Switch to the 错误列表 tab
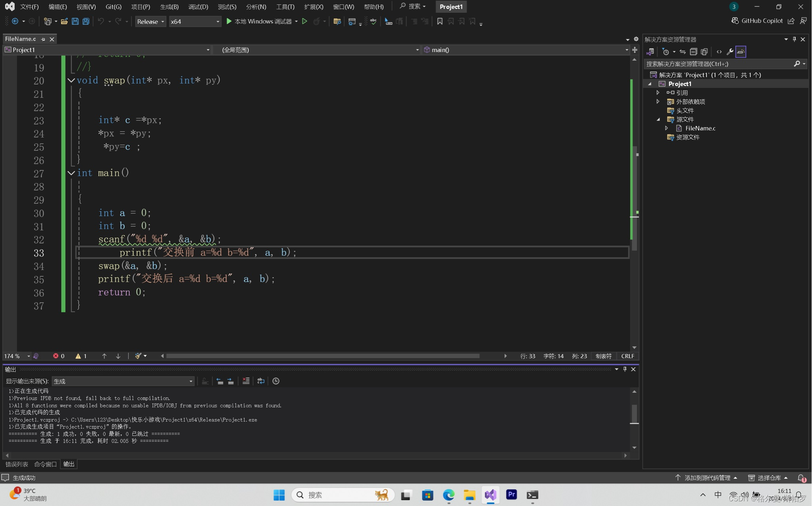This screenshot has width=812, height=506. click(x=17, y=464)
